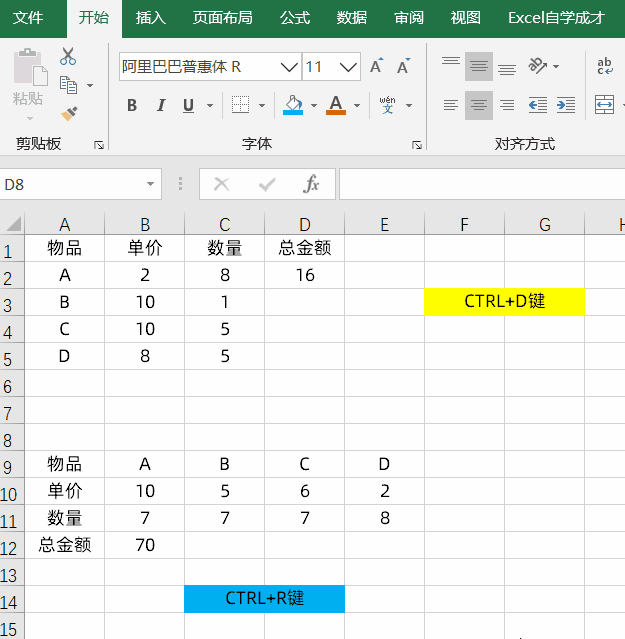Open the 文件 menu
This screenshot has height=639, width=625.
[28, 18]
